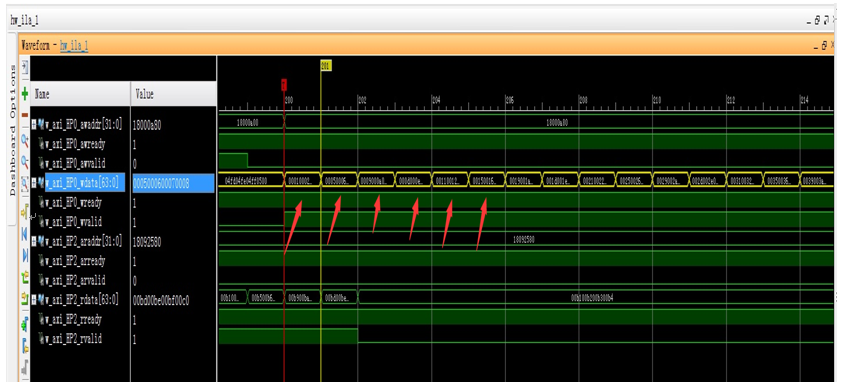Click the red trigger marker flag
The image size is (852, 392).
pyautogui.click(x=284, y=84)
